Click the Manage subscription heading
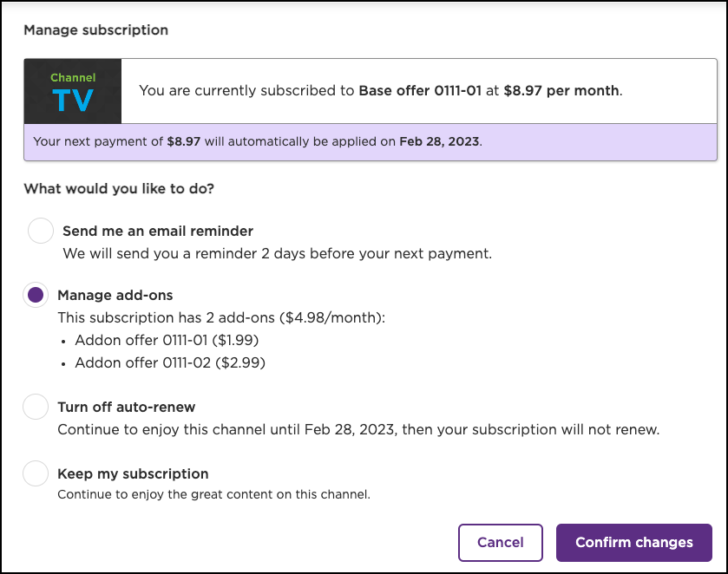The image size is (728, 574). pyautogui.click(x=95, y=30)
